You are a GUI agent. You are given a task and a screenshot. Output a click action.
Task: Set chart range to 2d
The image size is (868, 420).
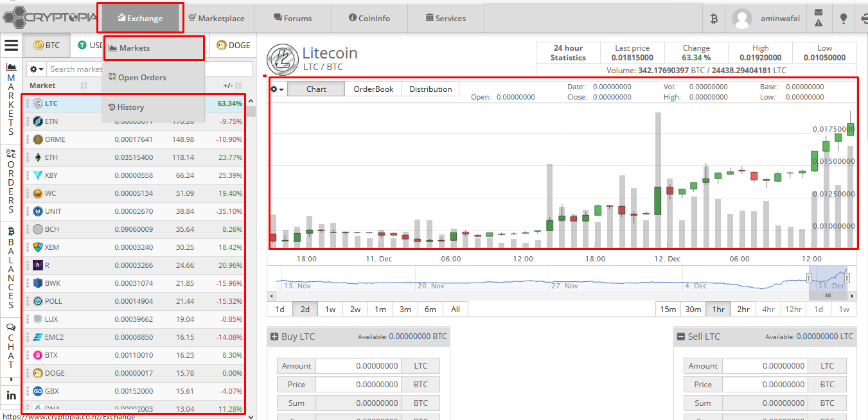(x=305, y=310)
